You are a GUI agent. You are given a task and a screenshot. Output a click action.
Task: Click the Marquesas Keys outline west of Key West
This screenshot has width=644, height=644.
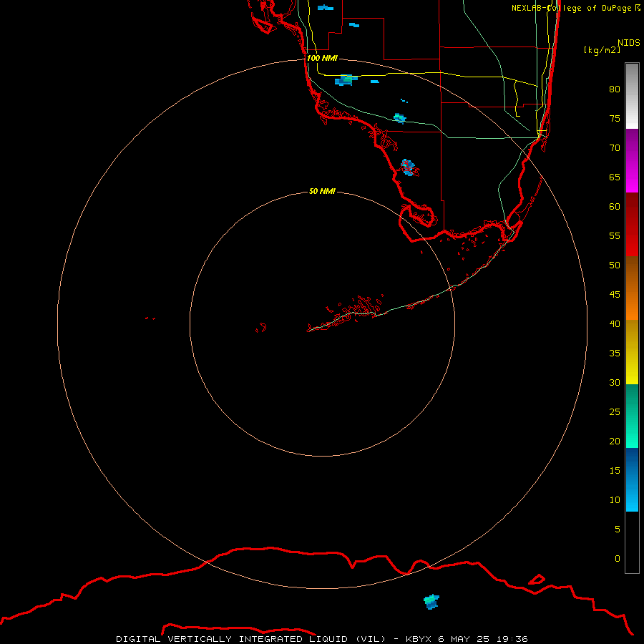point(260,328)
